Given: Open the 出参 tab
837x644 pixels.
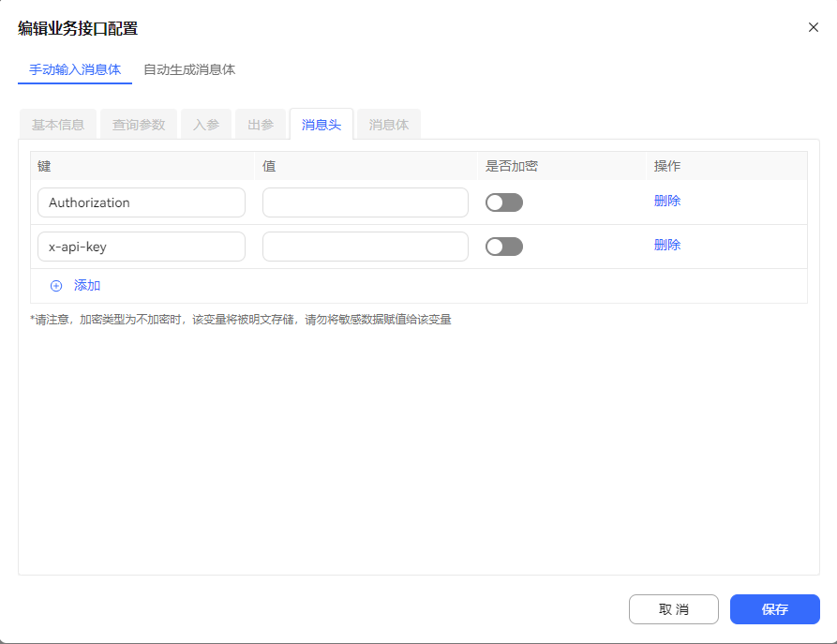Looking at the screenshot, I should [x=261, y=125].
